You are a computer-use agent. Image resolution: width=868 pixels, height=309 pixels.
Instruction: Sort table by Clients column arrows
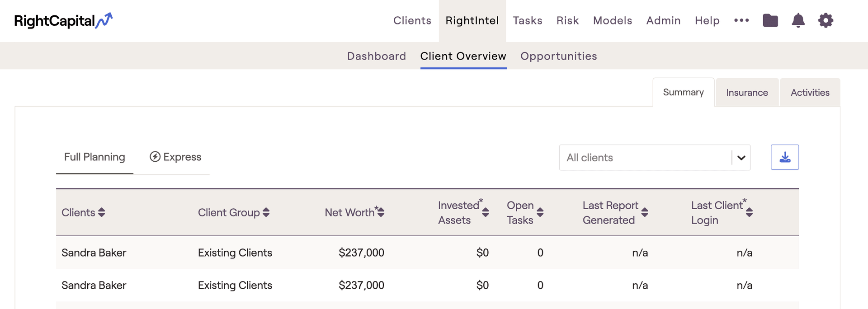pos(102,212)
